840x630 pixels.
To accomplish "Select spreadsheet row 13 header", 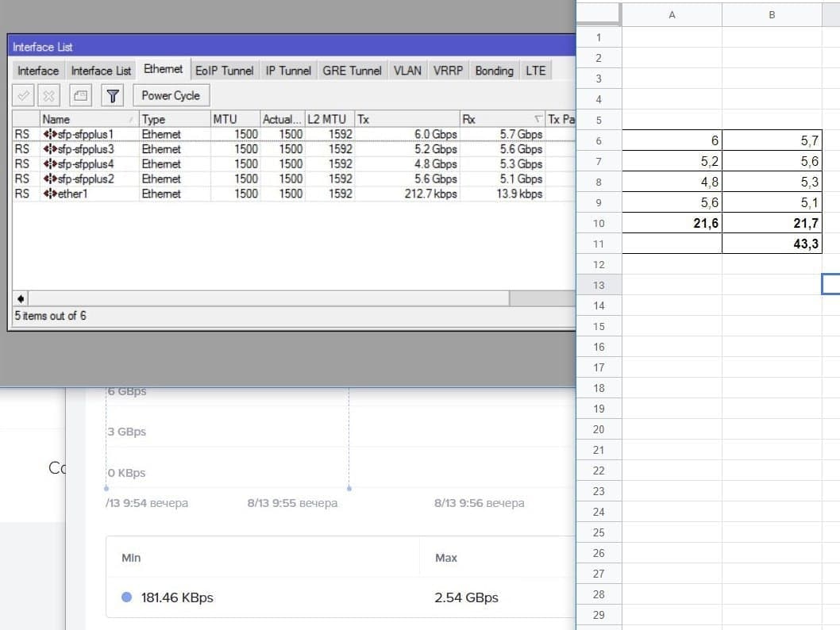I will pyautogui.click(x=599, y=286).
